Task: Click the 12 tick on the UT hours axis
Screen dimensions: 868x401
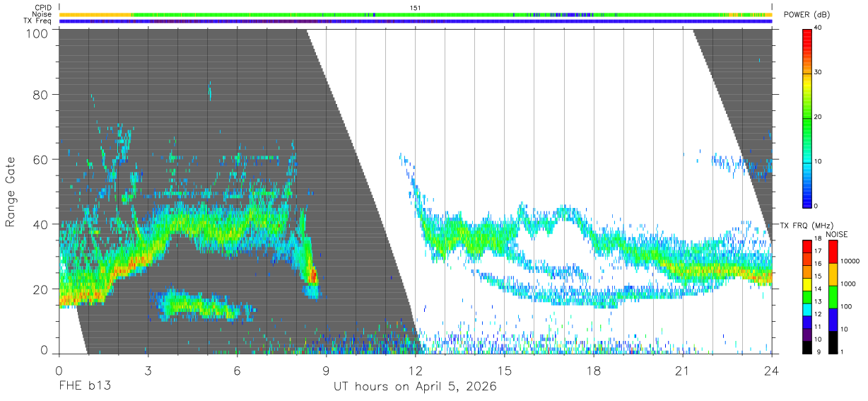Action: [416, 370]
